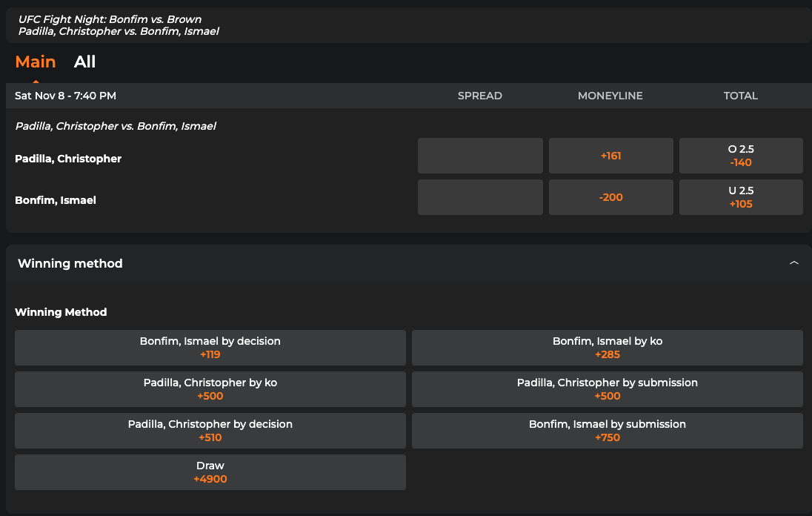This screenshot has height=516, width=812.
Task: Click the bold Bonfim, Ismael fighter name
Action: pyautogui.click(x=56, y=200)
